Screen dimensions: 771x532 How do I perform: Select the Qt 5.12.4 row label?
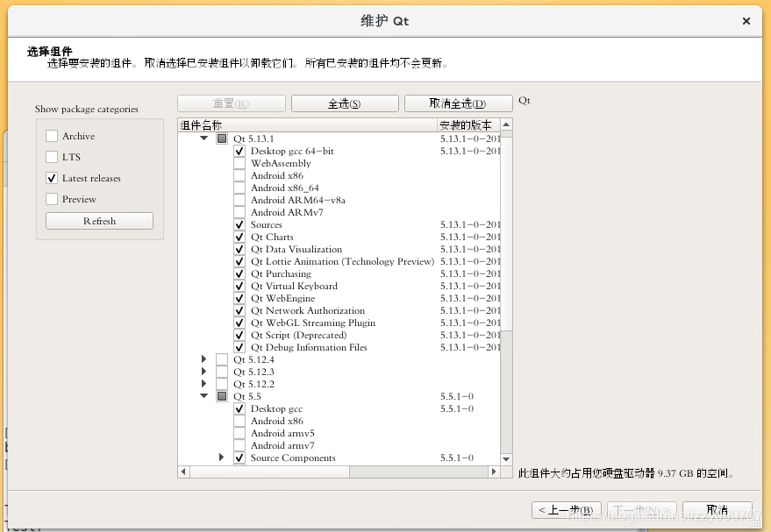pos(253,359)
